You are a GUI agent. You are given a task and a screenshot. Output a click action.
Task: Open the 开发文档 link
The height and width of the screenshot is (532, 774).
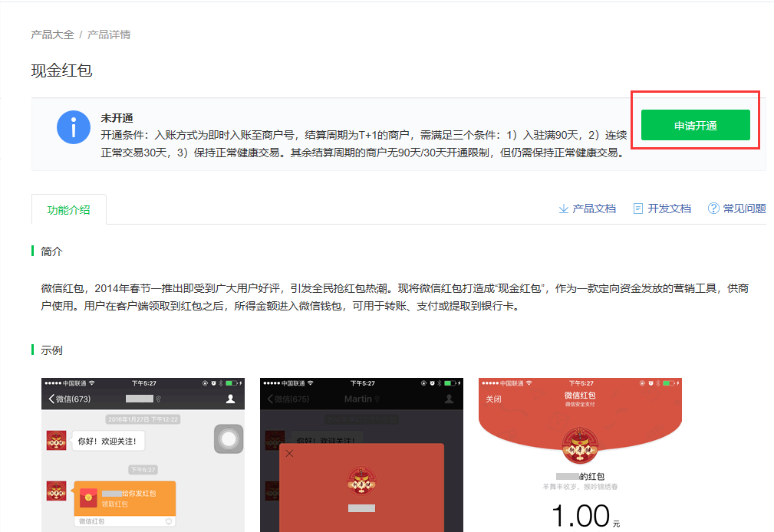click(669, 209)
